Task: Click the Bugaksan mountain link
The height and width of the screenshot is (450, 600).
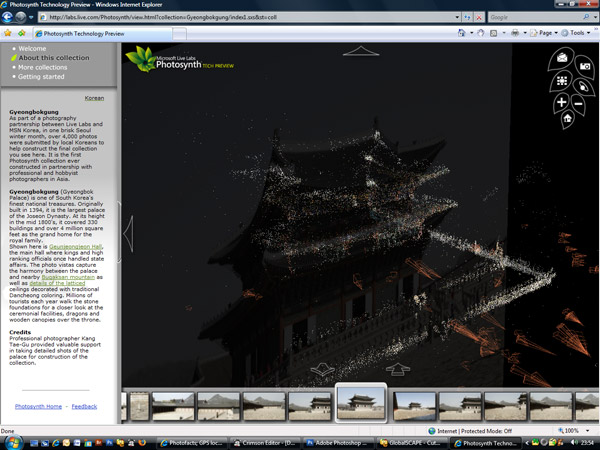Action: click(68, 277)
